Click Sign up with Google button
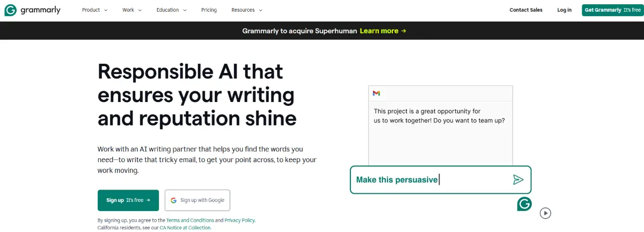This screenshot has height=232, width=644. [197, 200]
